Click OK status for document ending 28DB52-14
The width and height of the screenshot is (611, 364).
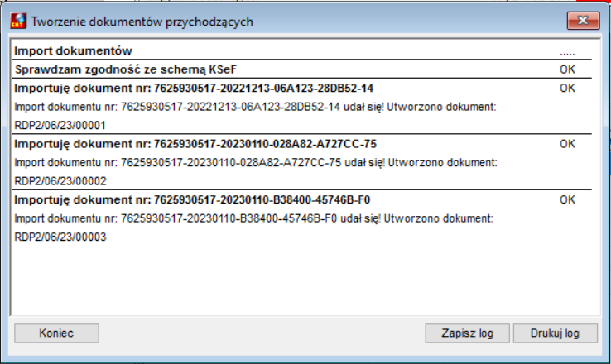coord(567,88)
